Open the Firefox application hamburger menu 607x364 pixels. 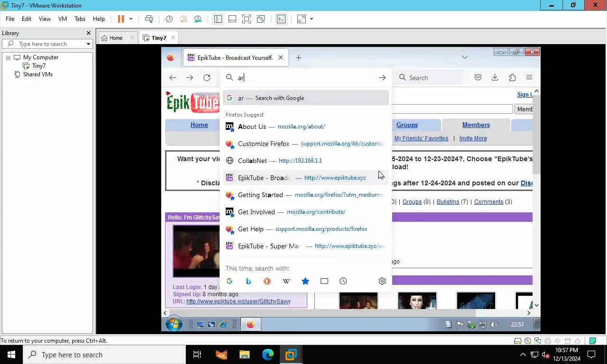click(x=529, y=78)
